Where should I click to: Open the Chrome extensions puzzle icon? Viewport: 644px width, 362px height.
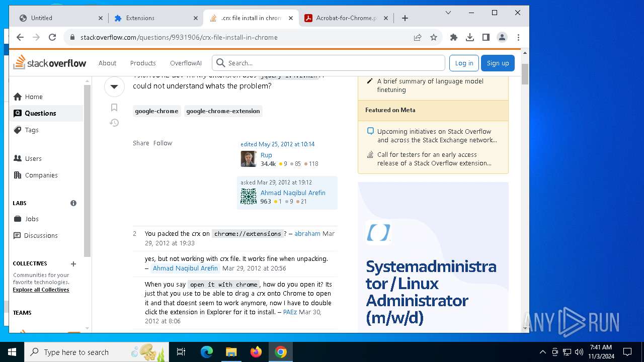(454, 37)
